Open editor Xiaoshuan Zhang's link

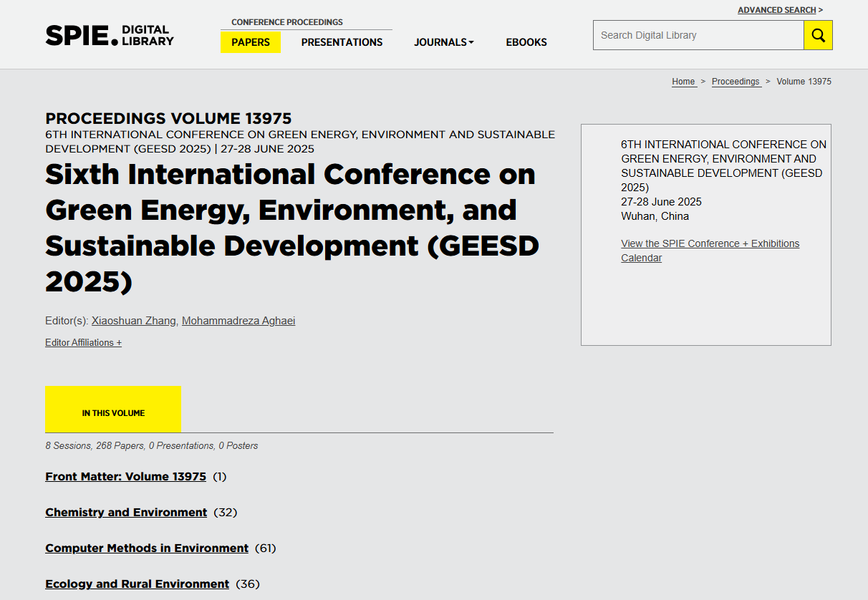pyautogui.click(x=133, y=321)
